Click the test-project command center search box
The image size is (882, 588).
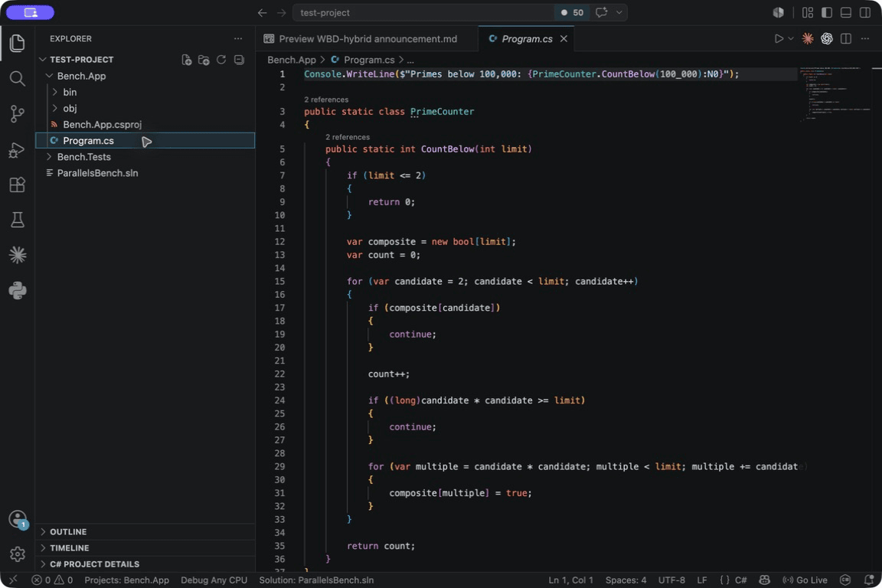(423, 12)
